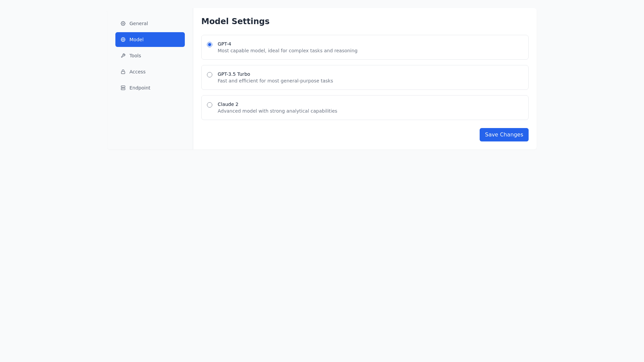Enable the Claude 2 radio button
The height and width of the screenshot is (362, 644).
210,105
